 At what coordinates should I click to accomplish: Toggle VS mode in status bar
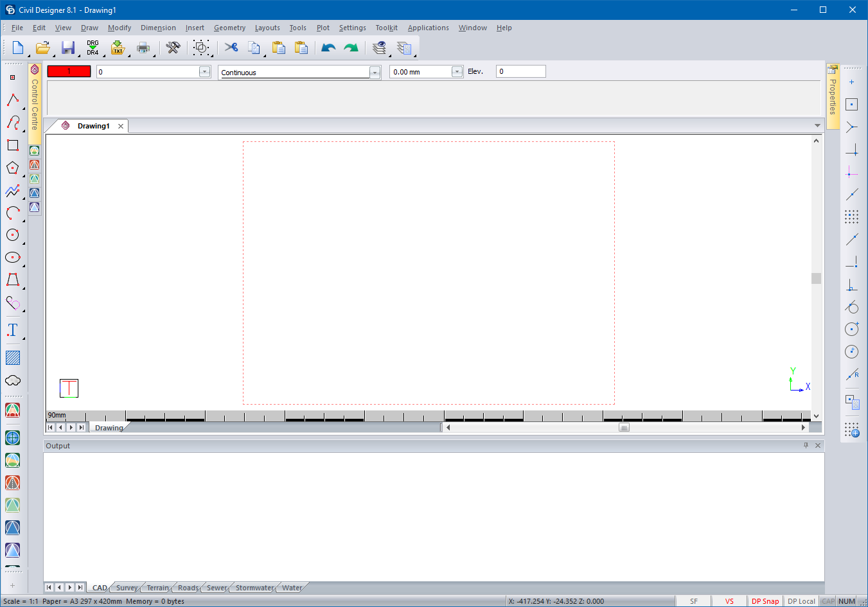[x=729, y=601]
